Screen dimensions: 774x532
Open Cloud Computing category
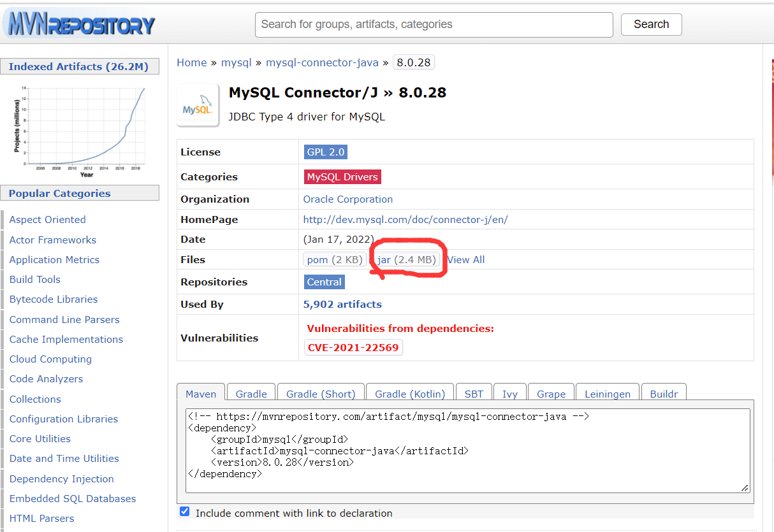50,359
